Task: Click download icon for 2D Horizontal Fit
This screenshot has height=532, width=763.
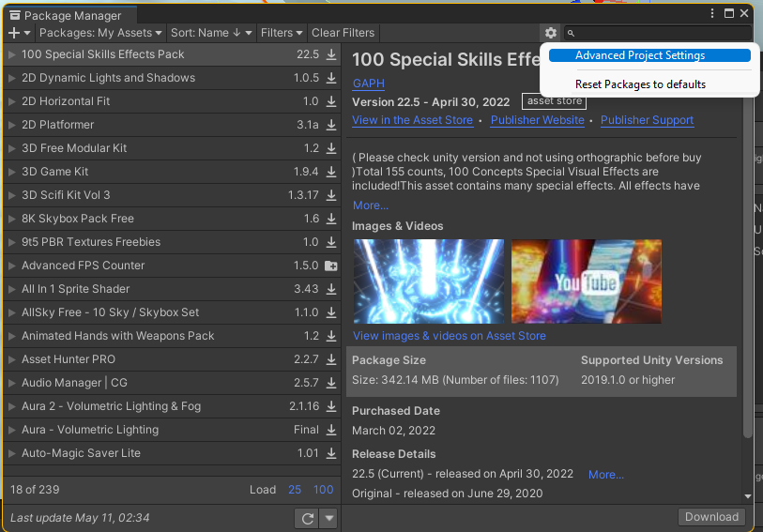Action: point(331,101)
